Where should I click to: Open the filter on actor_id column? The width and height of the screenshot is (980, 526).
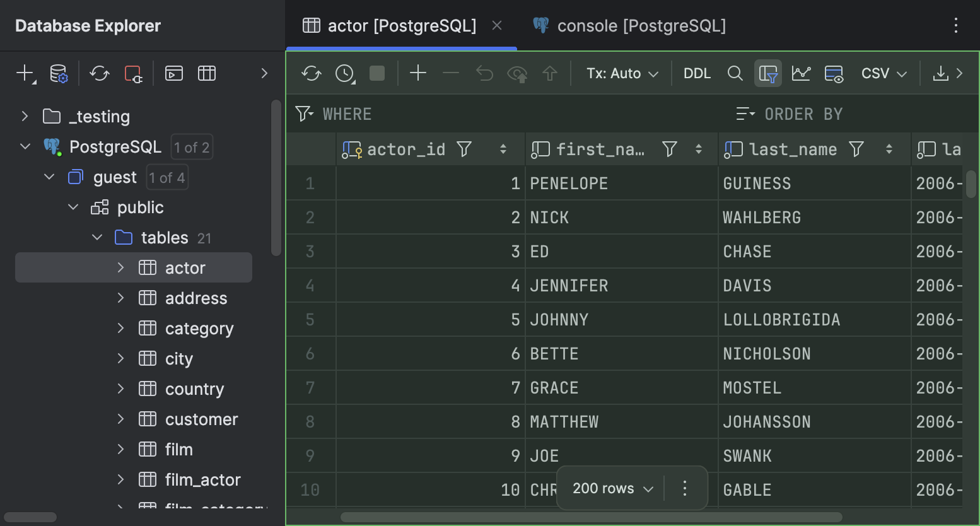point(464,149)
